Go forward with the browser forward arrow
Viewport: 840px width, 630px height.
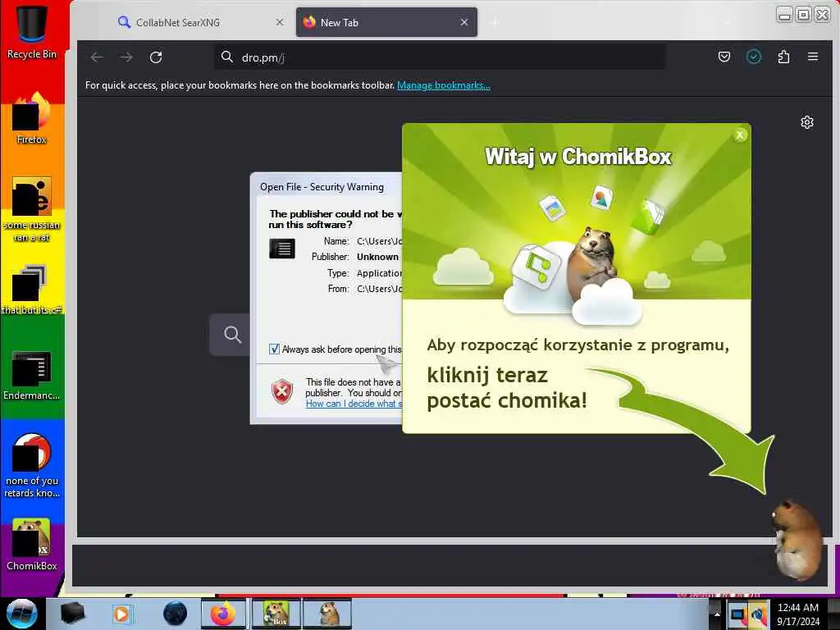pyautogui.click(x=126, y=57)
